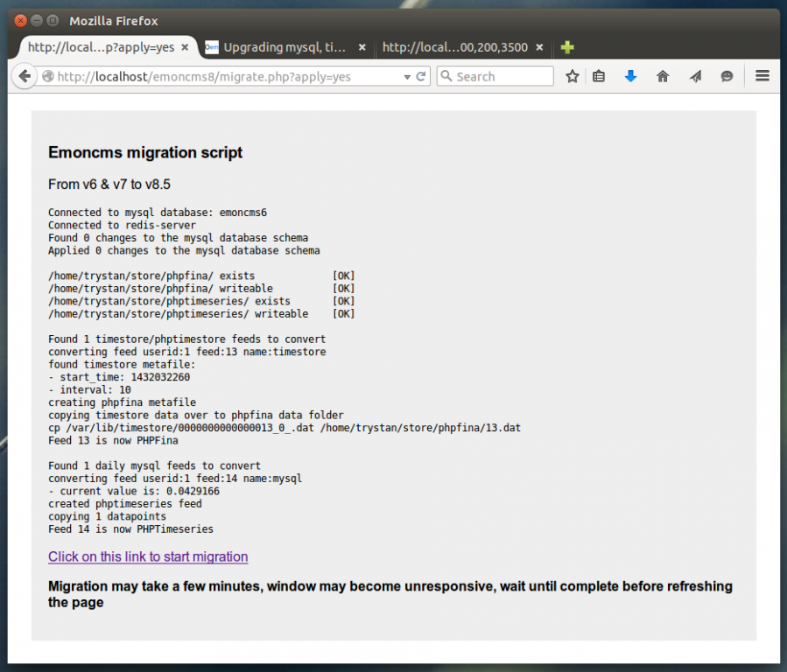Click '/home/trystan/store/phptimeseries/ writeable' line
The width and height of the screenshot is (787, 672).
coord(201,314)
